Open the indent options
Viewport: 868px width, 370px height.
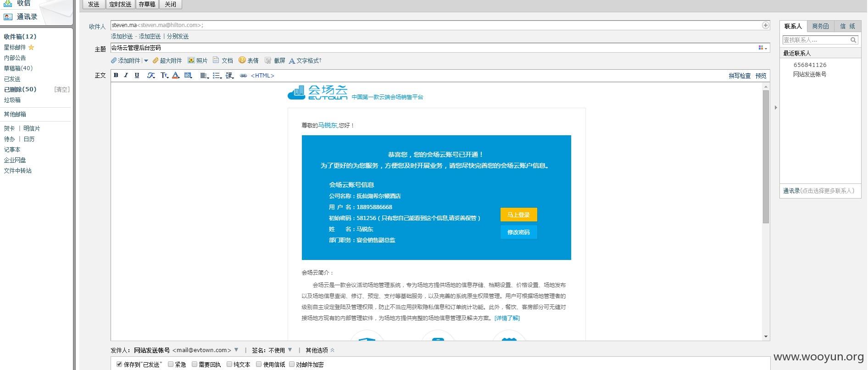pos(230,75)
